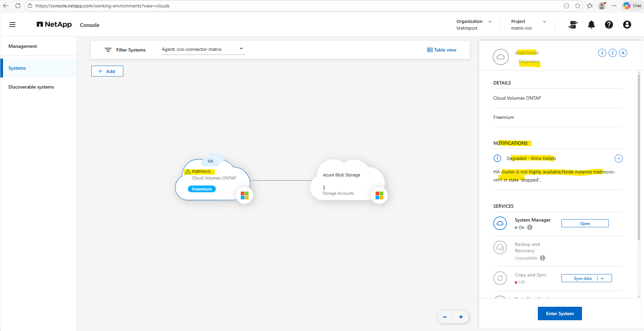Go to Discoverable systems
644x331 pixels.
coord(31,87)
